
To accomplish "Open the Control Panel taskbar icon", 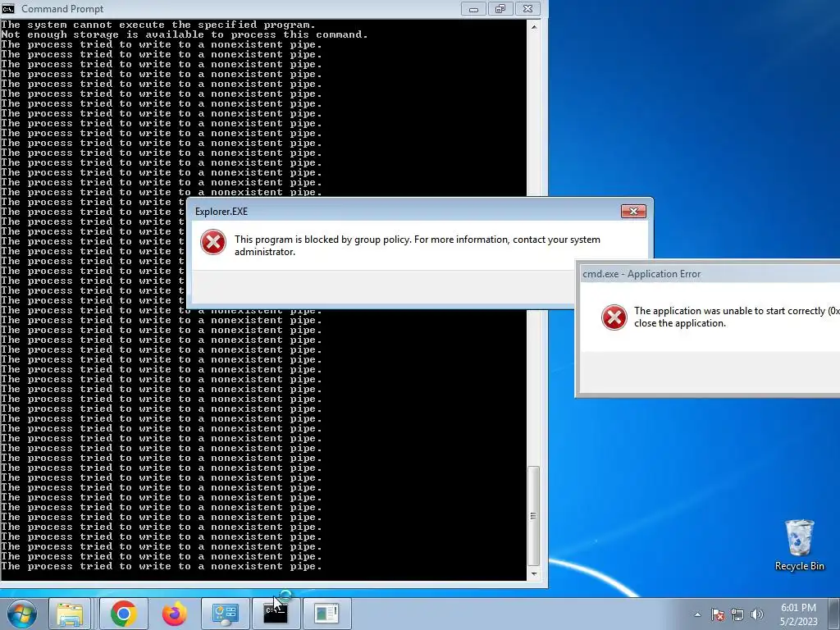I will [225, 614].
